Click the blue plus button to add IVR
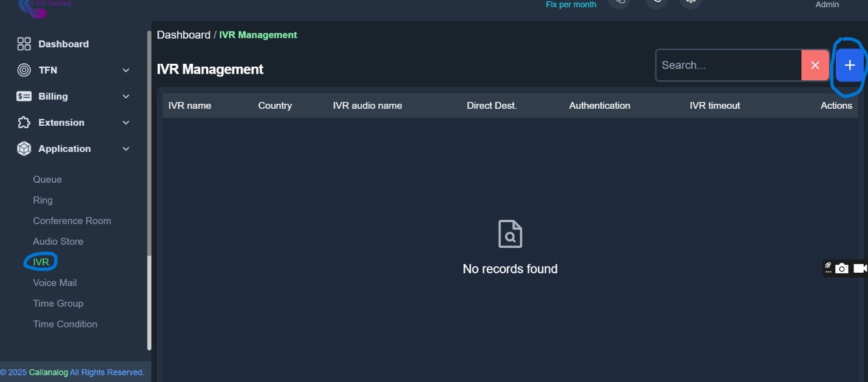The height and width of the screenshot is (382, 868). click(850, 66)
